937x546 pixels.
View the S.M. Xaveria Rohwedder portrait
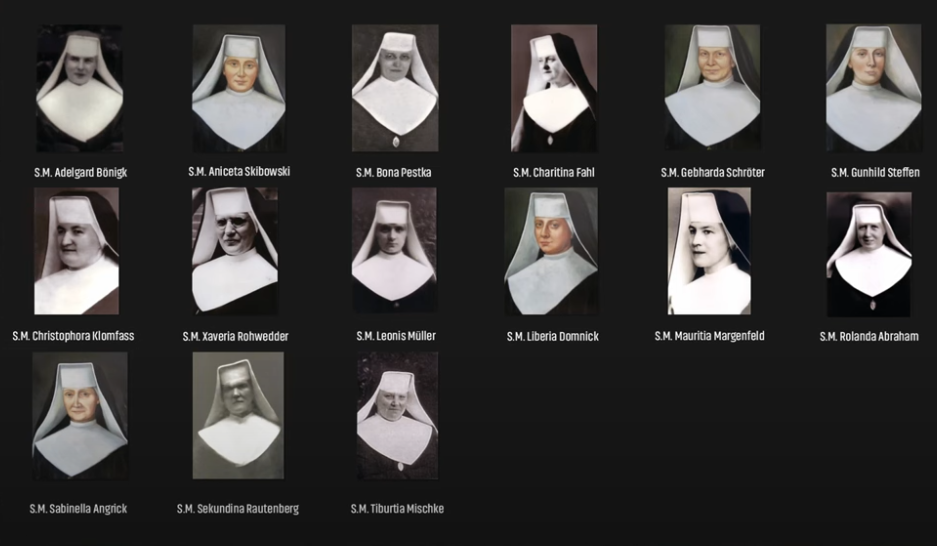click(235, 251)
